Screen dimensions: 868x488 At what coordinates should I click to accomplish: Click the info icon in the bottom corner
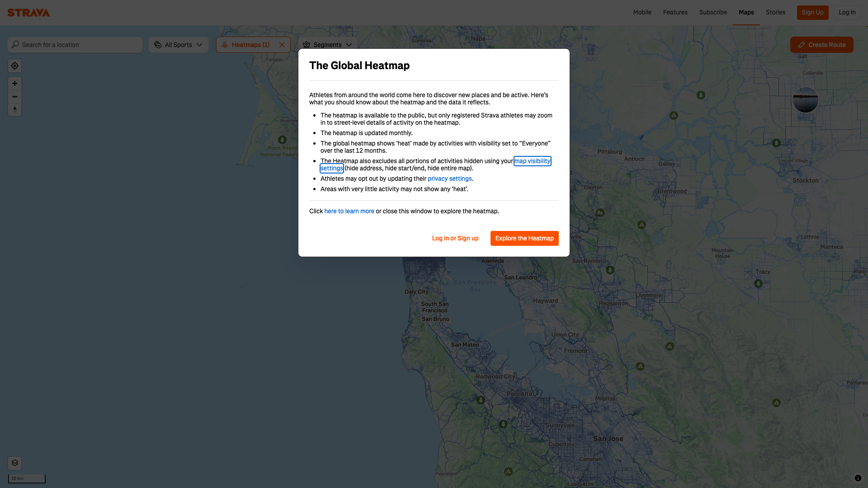(859, 478)
